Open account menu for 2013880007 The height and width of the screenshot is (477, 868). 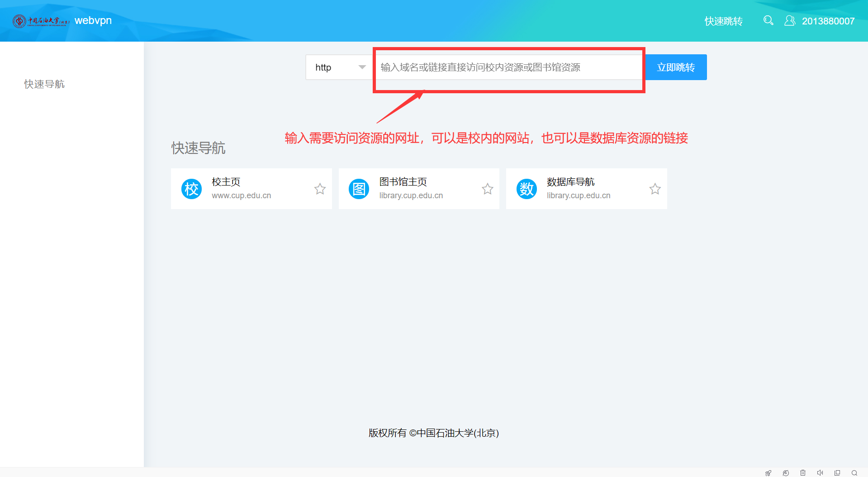[828, 21]
